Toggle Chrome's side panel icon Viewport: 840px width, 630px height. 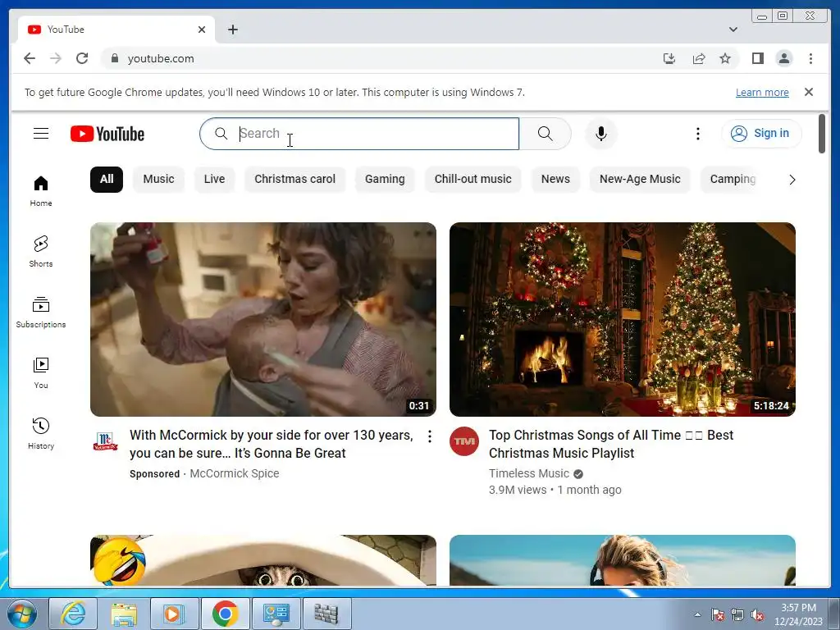pos(757,58)
